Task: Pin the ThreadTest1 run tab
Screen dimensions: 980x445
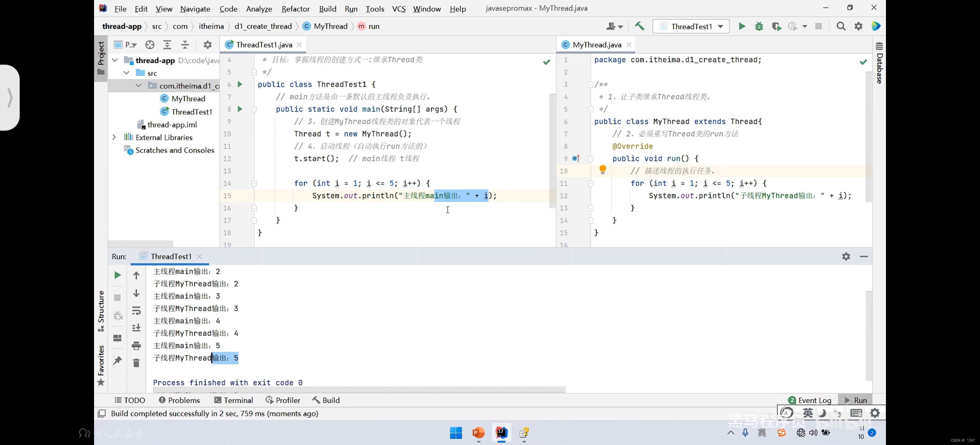Action: pos(117,360)
